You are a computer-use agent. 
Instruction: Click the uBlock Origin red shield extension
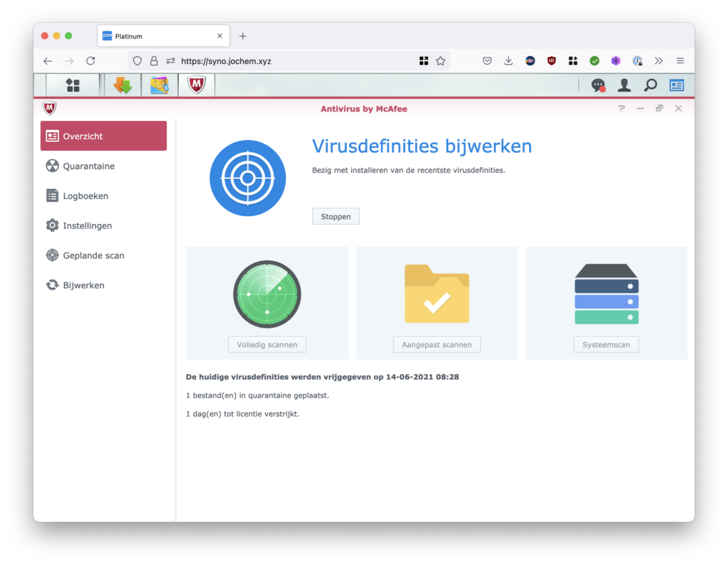pos(551,61)
